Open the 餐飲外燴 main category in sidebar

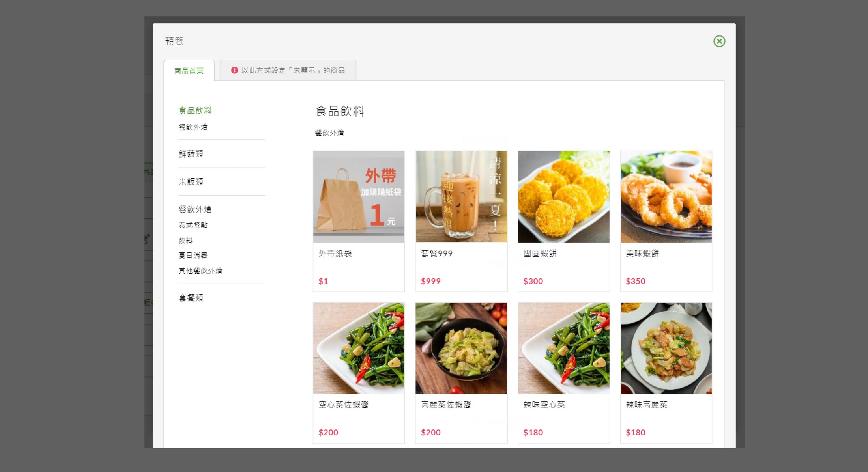tap(195, 209)
